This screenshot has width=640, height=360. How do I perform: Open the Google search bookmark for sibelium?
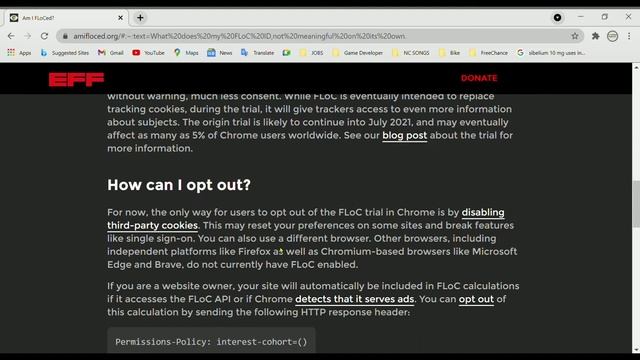click(x=551, y=53)
